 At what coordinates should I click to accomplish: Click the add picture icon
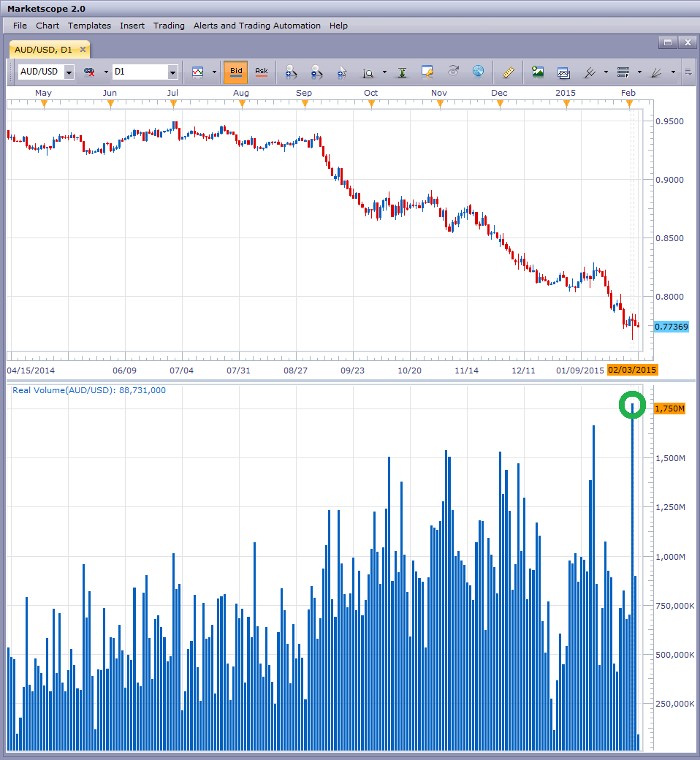click(538, 72)
